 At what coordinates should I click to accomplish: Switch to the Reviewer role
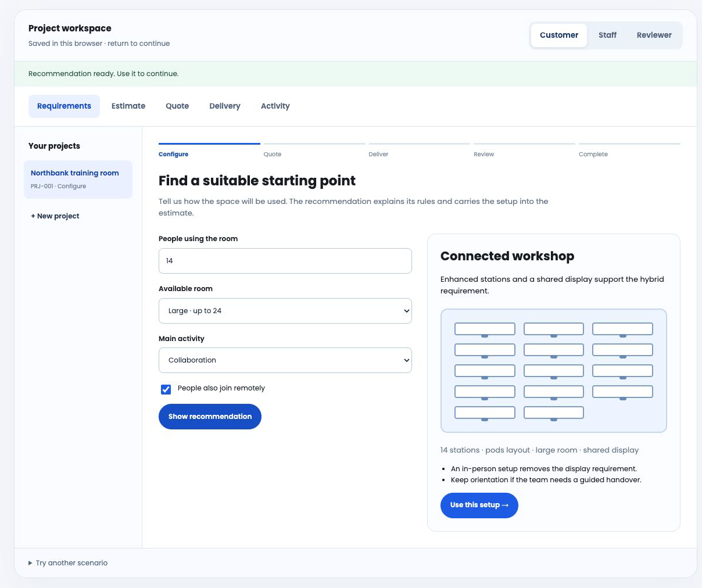(x=654, y=35)
